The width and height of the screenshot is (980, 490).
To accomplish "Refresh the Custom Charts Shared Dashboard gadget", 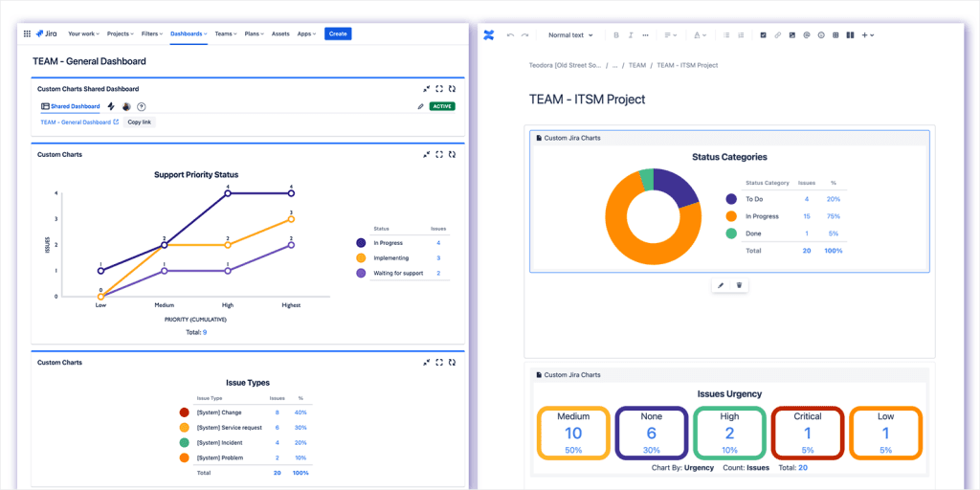I will coord(452,89).
